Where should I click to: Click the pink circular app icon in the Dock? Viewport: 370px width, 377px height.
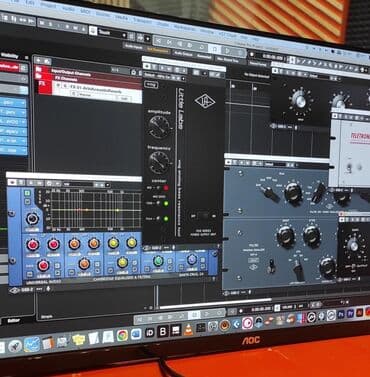coord(247,323)
